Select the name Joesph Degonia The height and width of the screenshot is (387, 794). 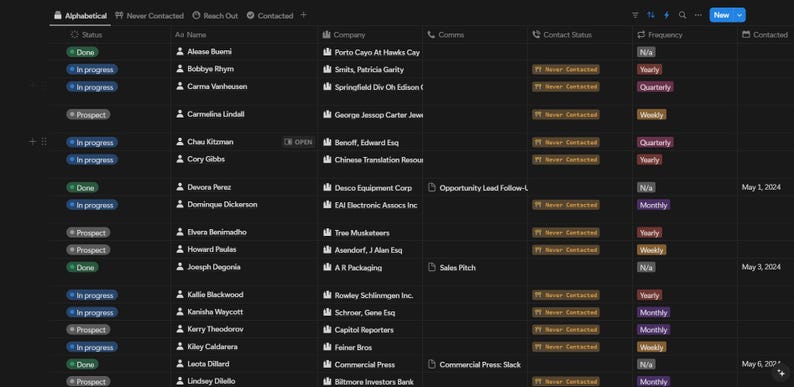214,267
